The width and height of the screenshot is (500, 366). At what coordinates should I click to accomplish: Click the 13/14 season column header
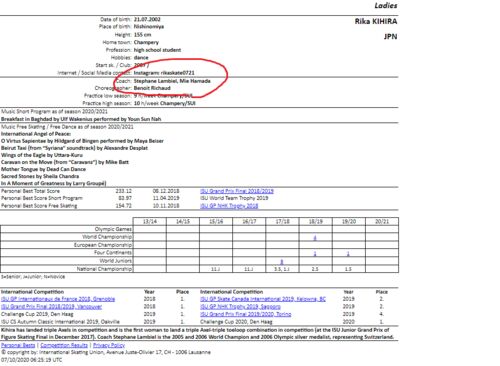[x=150, y=221]
